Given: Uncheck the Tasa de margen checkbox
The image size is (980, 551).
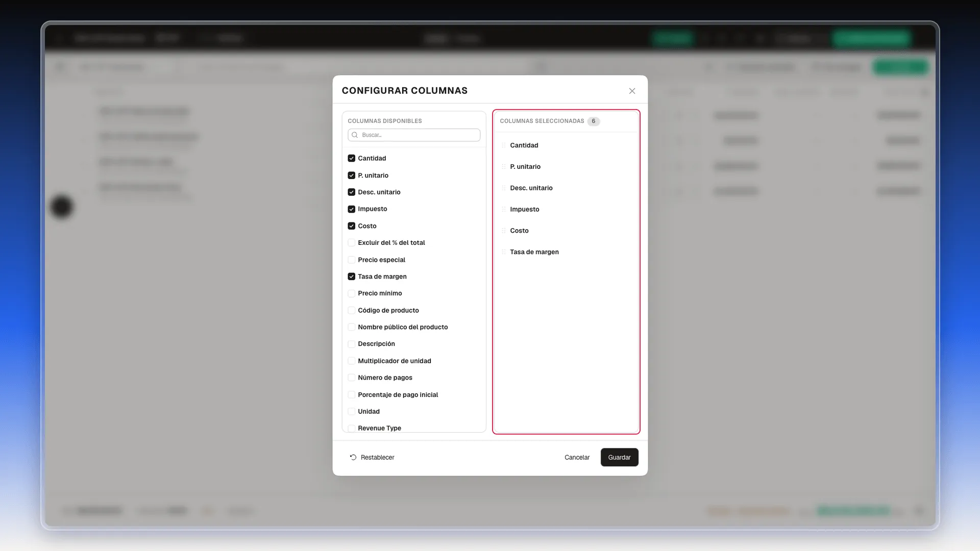Looking at the screenshot, I should [x=351, y=277].
